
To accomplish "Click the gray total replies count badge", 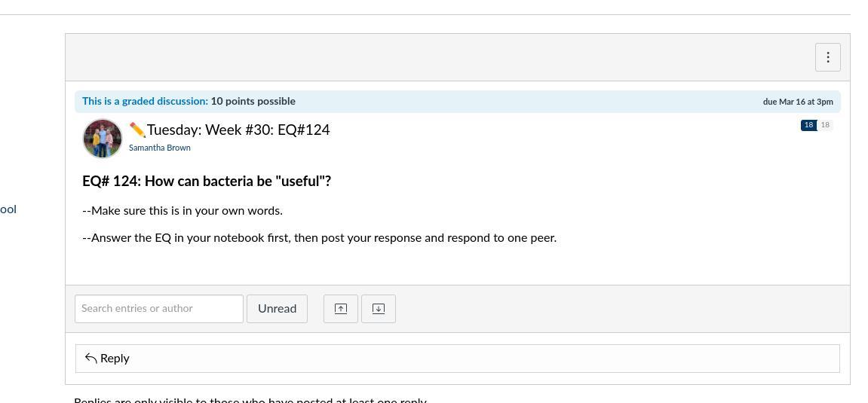I will pyautogui.click(x=825, y=125).
